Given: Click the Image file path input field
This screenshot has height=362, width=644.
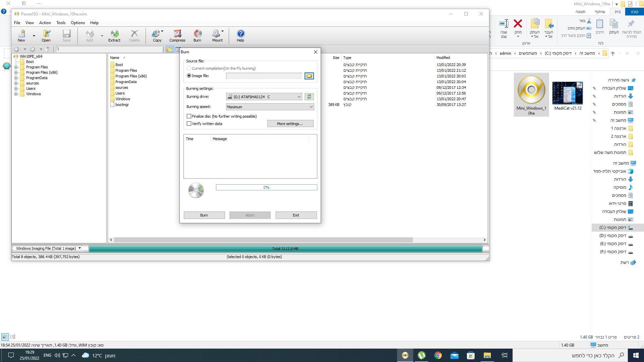Looking at the screenshot, I should 264,76.
